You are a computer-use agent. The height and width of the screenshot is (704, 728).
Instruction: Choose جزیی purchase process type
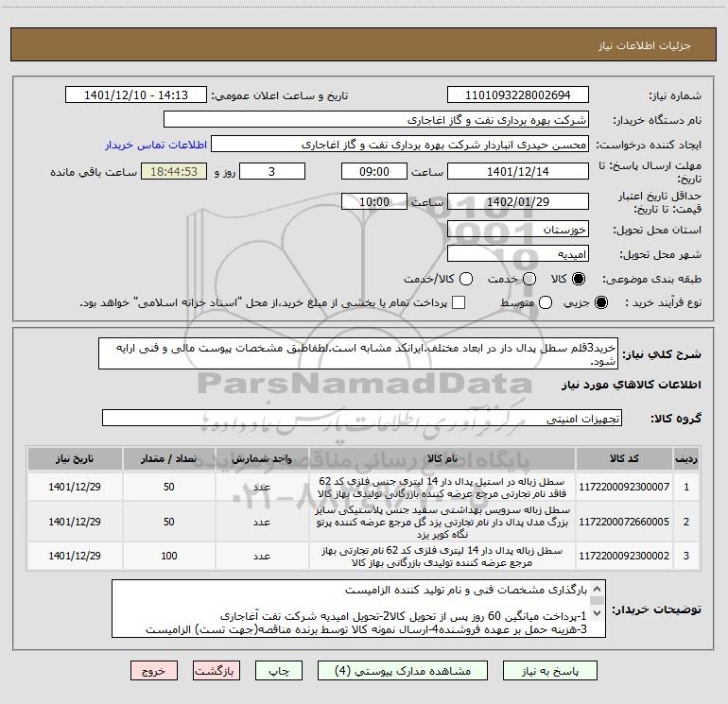[x=600, y=302]
